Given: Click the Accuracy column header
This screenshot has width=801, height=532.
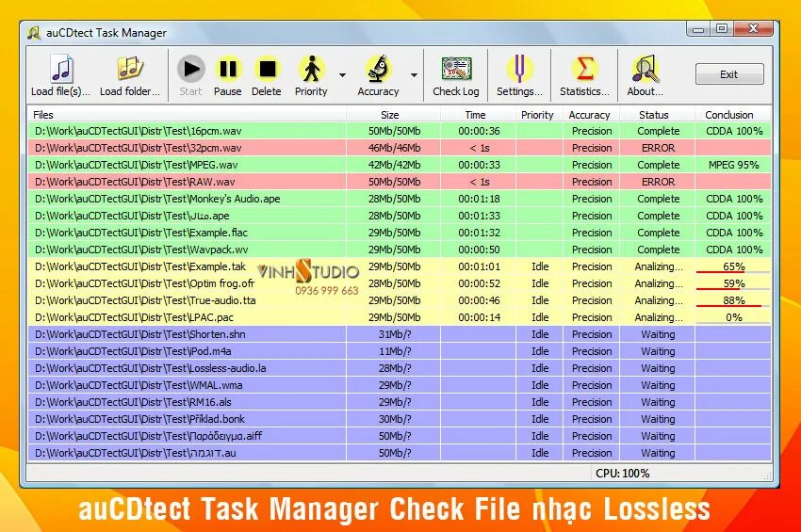Looking at the screenshot, I should pyautogui.click(x=591, y=115).
